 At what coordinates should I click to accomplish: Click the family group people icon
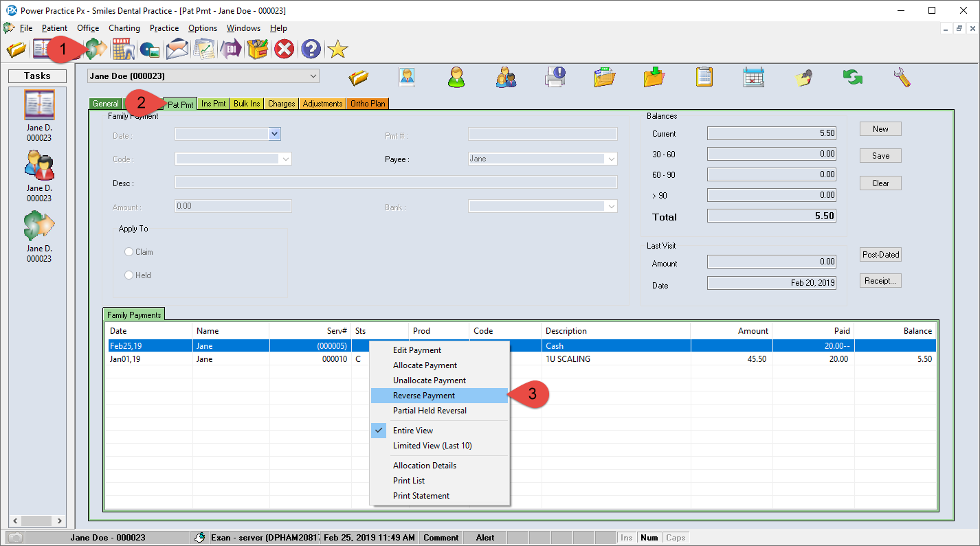pyautogui.click(x=506, y=77)
